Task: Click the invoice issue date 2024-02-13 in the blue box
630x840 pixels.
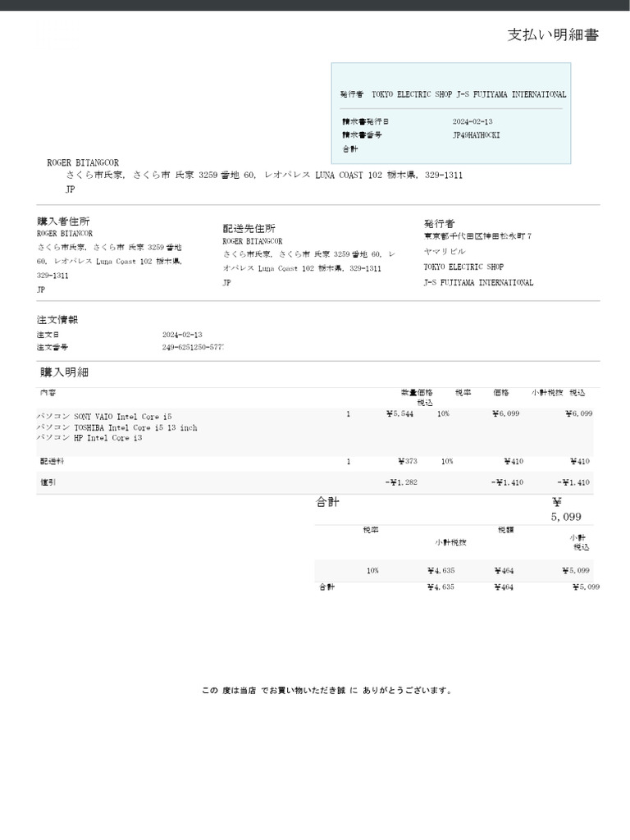Action: [x=472, y=121]
